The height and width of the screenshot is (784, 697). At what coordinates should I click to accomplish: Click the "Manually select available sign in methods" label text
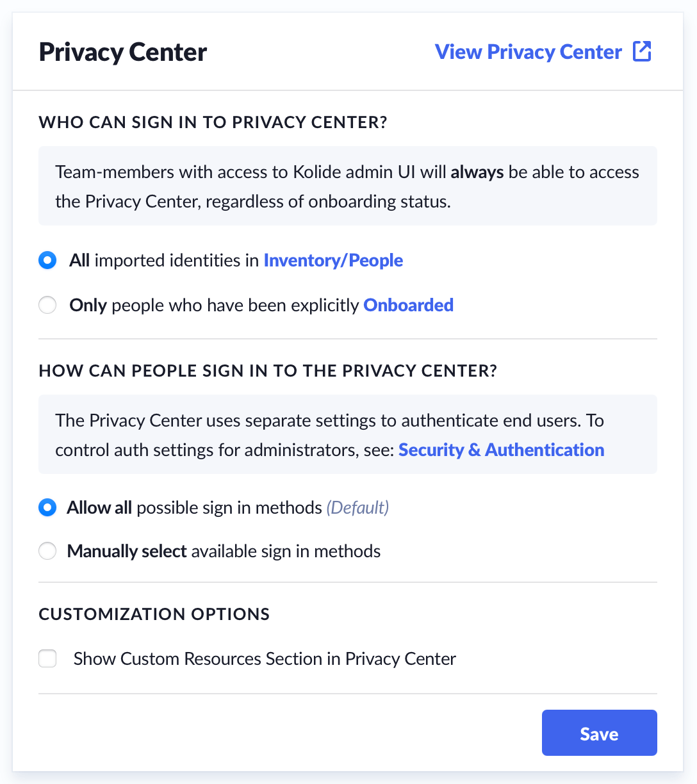click(224, 551)
